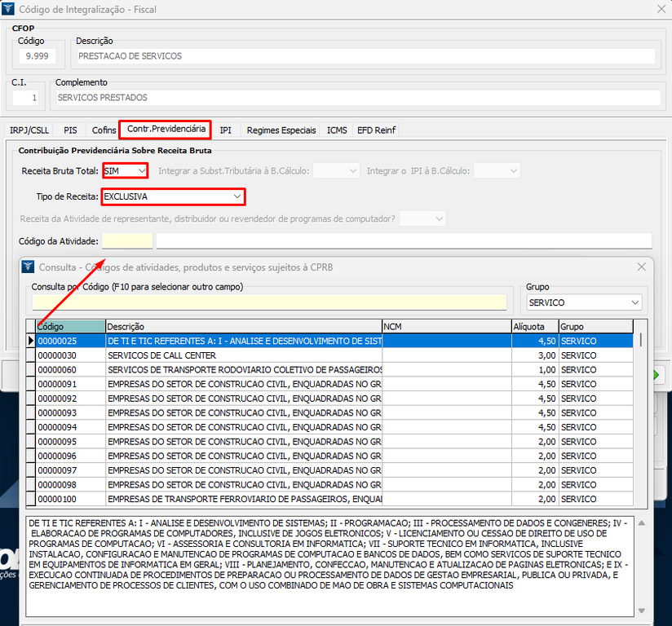Click the app icon in main title bar
Viewport: 672px width, 626px height.
(x=8, y=10)
